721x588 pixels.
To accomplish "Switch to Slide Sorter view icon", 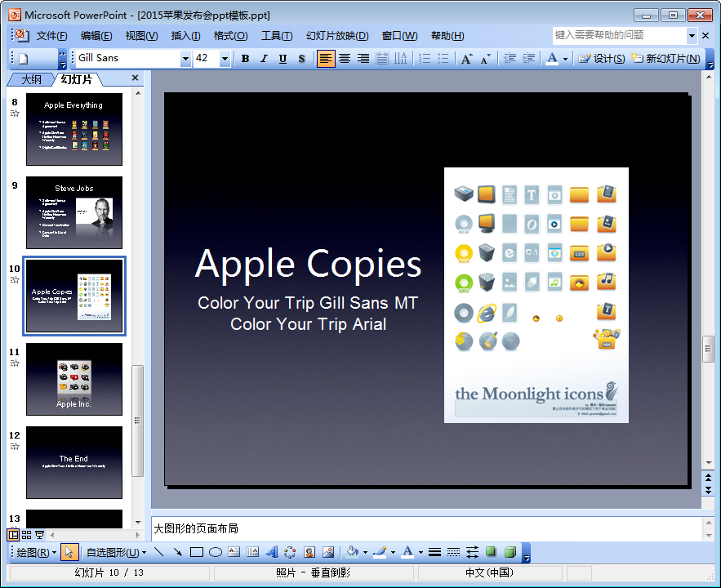I will tap(27, 535).
